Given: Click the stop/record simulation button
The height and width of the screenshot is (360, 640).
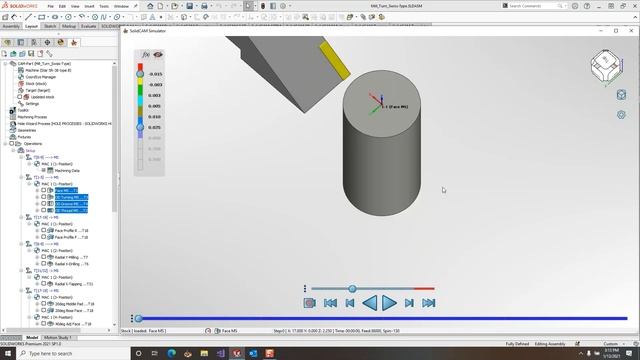Looking at the screenshot, I should click(309, 303).
